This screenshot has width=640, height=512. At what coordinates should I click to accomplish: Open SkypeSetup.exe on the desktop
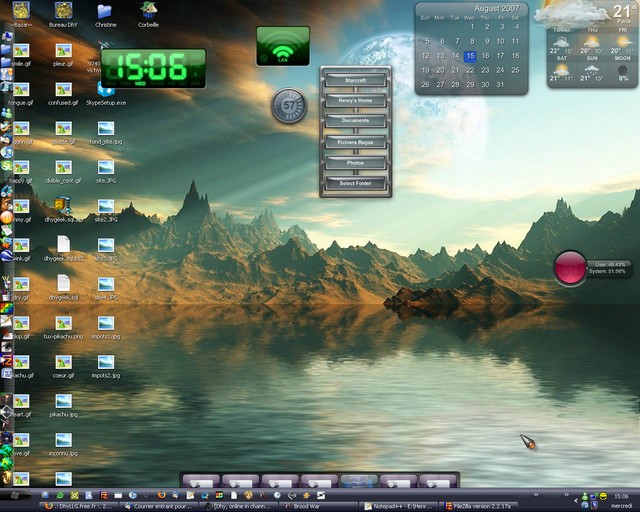click(106, 95)
